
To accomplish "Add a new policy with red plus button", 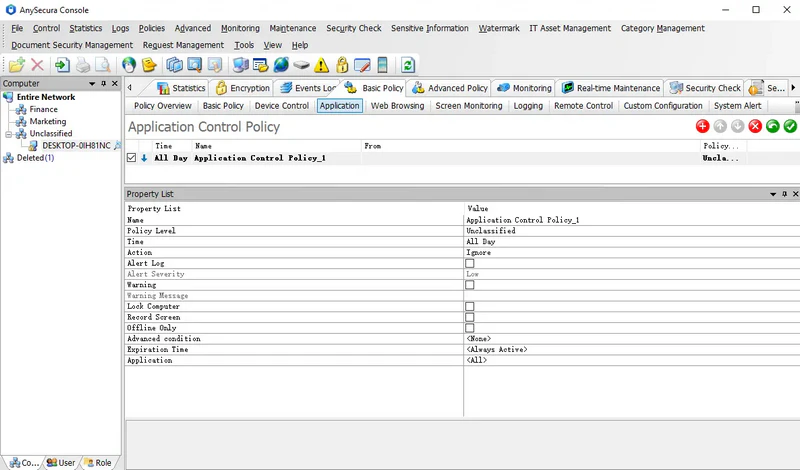I will [x=703, y=126].
